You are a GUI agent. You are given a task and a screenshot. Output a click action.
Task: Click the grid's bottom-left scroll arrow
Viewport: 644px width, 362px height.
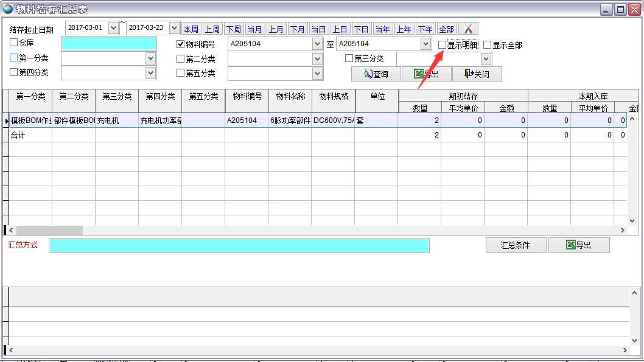pyautogui.click(x=10, y=231)
